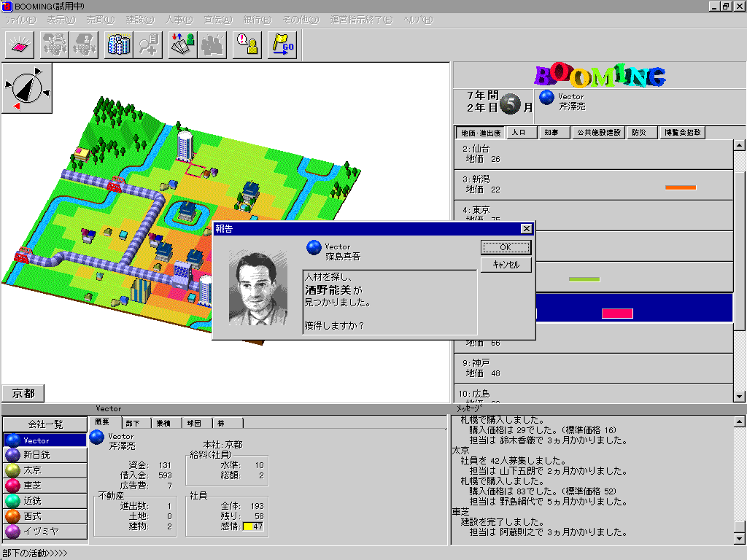Click the pink bar in highlighted city row
This screenshot has width=747, height=560.
617,314
